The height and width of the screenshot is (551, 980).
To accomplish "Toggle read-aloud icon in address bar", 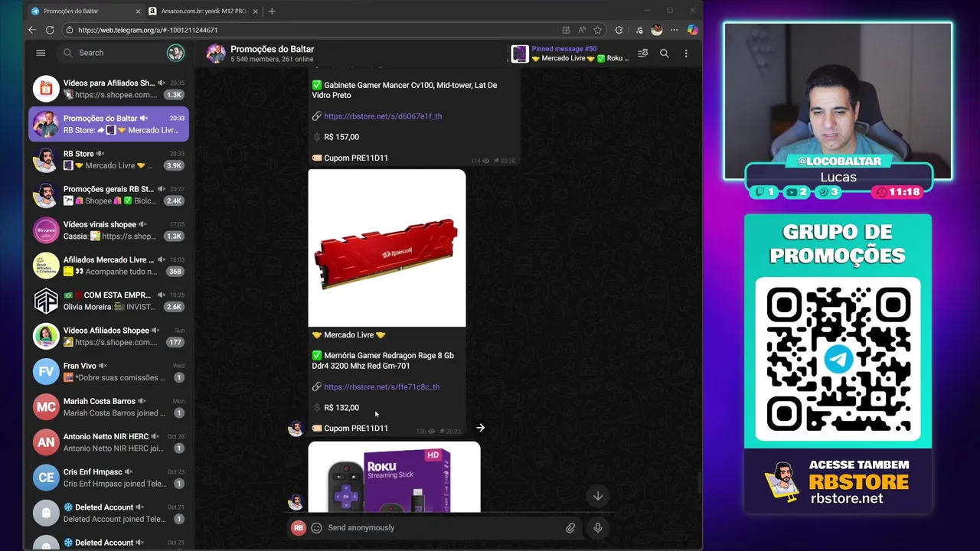I will [x=582, y=30].
